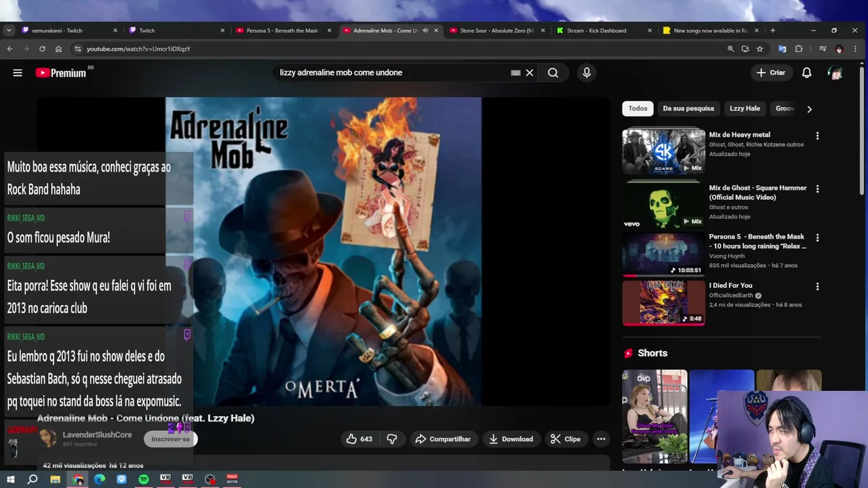868x488 pixels.
Task: Go back in browser history
Action: click(x=9, y=49)
